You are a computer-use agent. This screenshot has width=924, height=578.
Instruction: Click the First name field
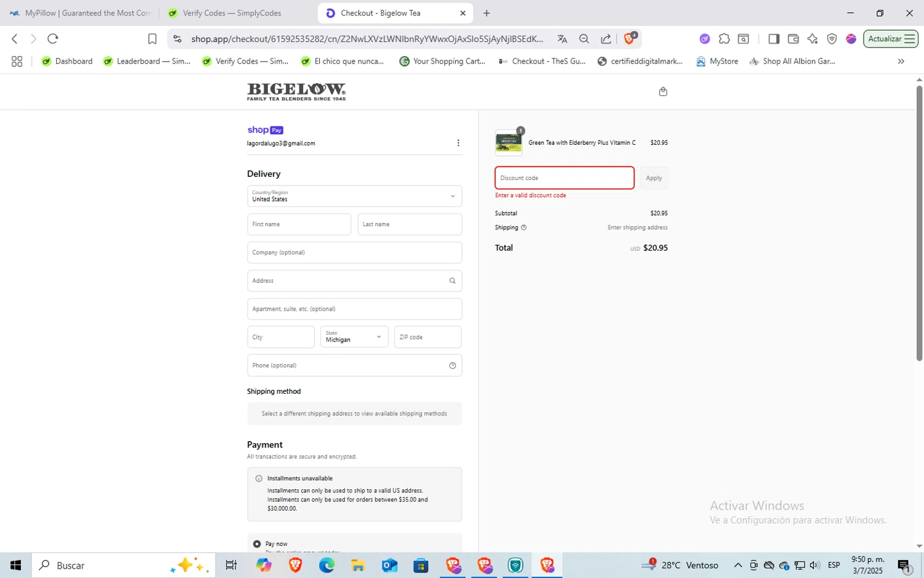tap(299, 224)
